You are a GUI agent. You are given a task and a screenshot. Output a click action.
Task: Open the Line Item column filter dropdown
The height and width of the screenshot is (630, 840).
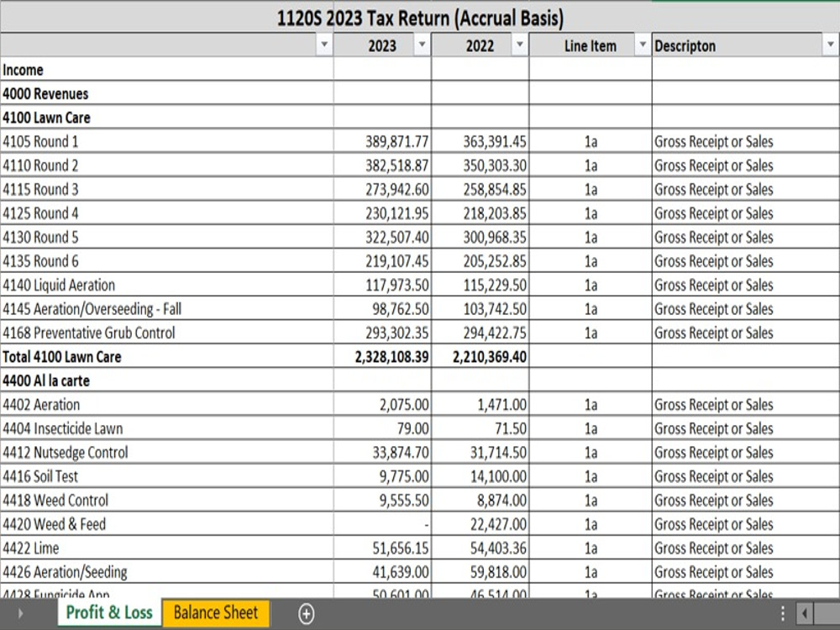click(643, 45)
